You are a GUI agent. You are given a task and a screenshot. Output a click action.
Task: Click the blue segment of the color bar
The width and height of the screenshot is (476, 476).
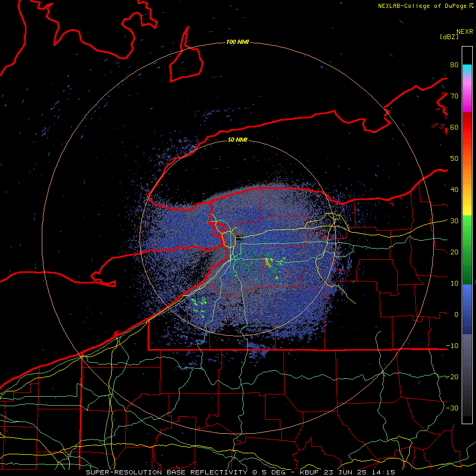coord(467,309)
